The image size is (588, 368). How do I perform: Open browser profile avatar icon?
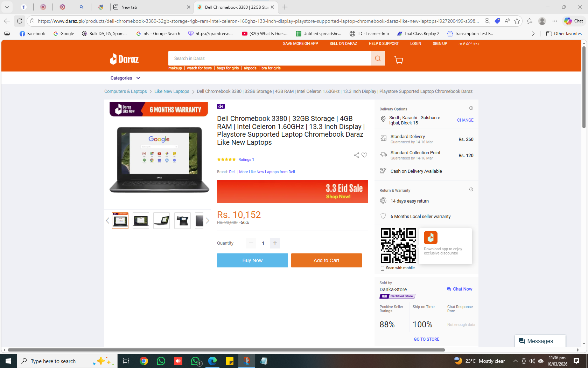(x=542, y=21)
